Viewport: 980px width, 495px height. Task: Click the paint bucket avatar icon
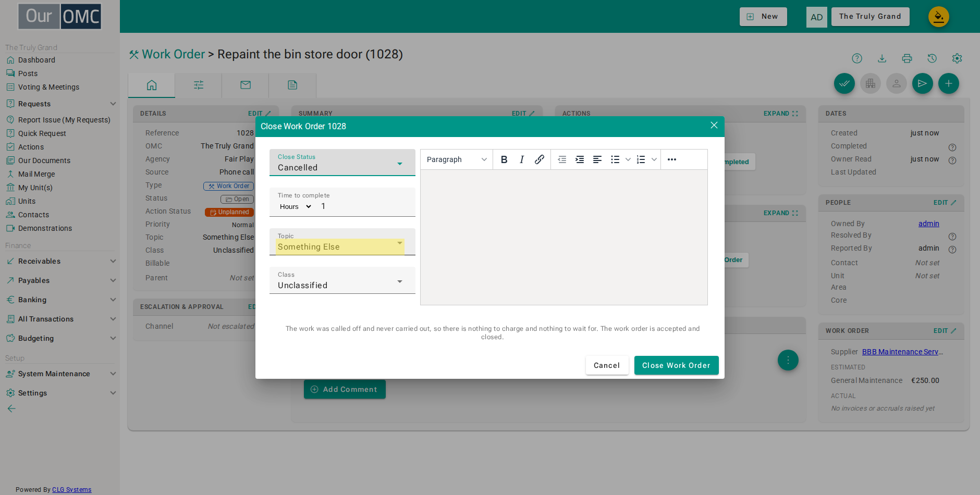939,17
